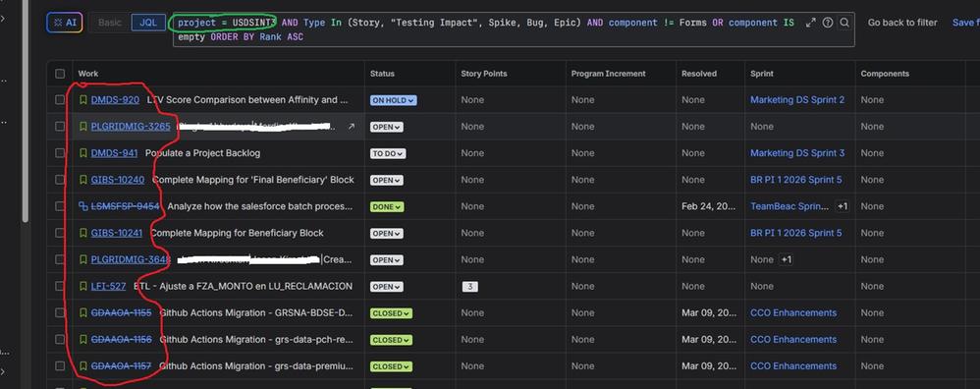Open issue link GDAAOA-1156
The height and width of the screenshot is (389, 980).
coord(121,340)
